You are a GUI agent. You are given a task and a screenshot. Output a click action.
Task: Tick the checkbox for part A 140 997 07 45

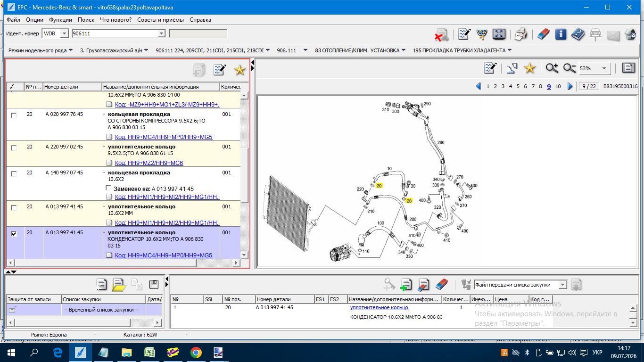[14, 174]
